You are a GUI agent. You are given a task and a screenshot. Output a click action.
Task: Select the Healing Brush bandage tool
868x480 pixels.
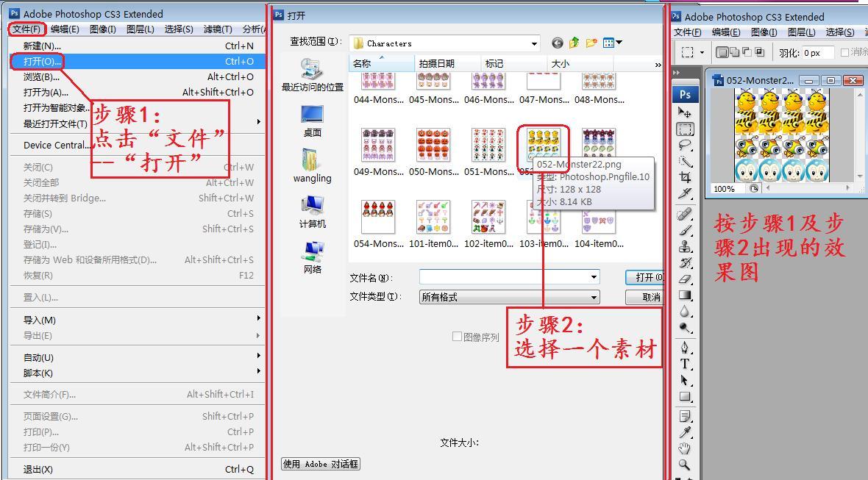pos(685,213)
